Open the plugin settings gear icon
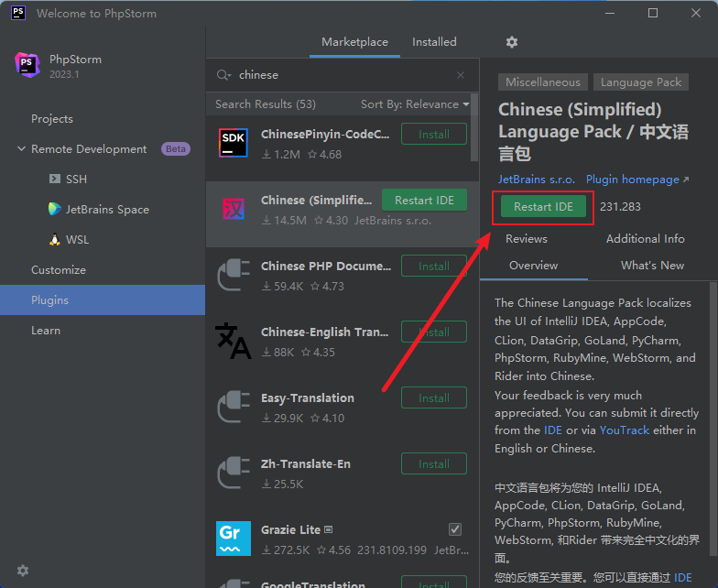This screenshot has height=588, width=718. coord(511,42)
